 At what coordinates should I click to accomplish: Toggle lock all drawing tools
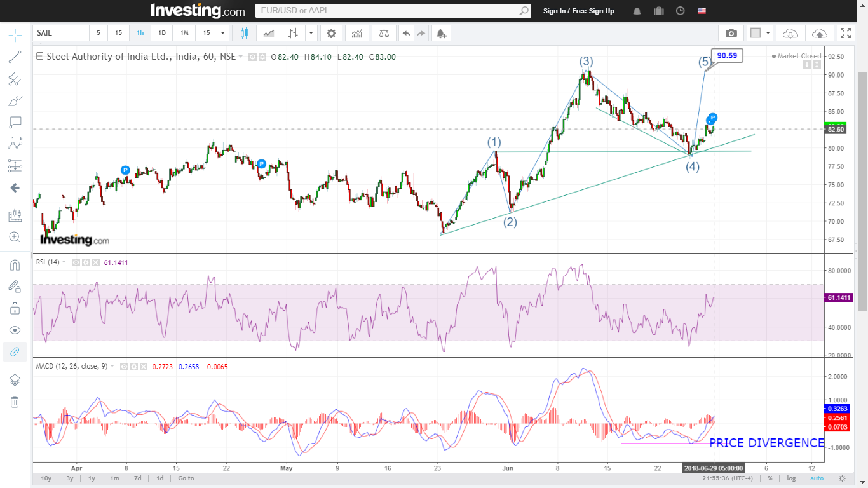pyautogui.click(x=15, y=308)
